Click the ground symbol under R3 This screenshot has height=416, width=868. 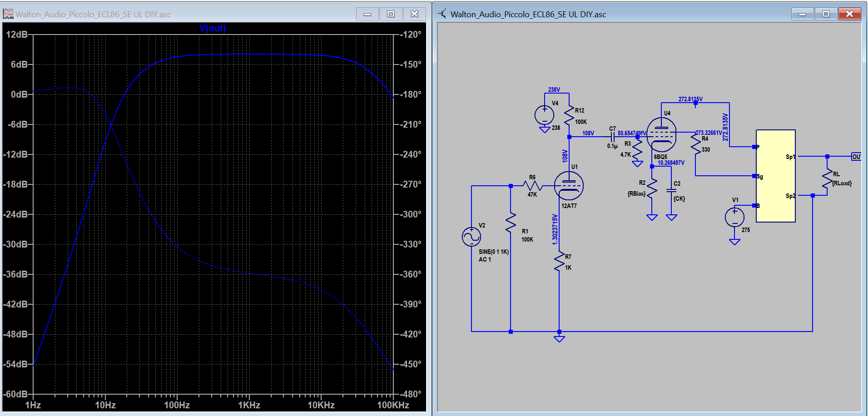click(x=638, y=164)
